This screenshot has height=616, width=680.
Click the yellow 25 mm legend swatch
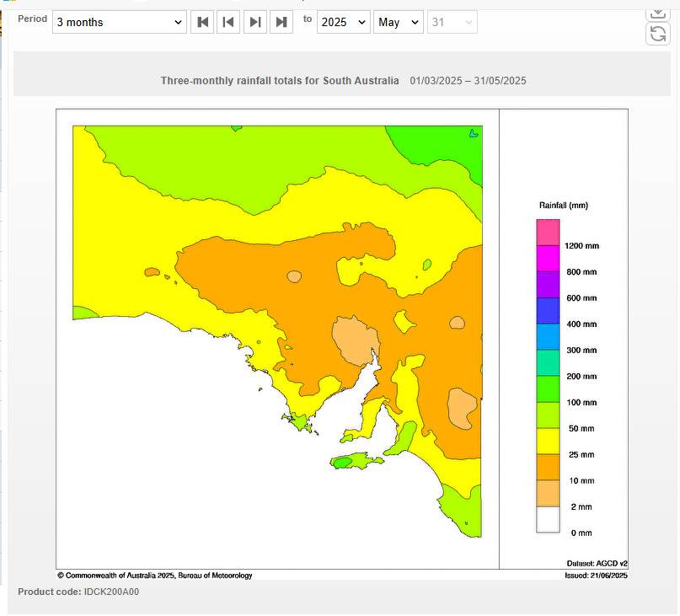[x=548, y=442]
